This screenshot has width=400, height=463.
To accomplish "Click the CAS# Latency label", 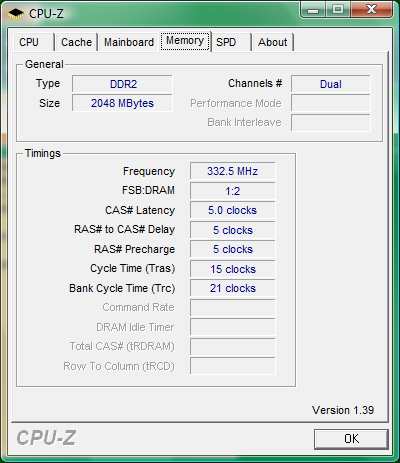I will tap(140, 210).
